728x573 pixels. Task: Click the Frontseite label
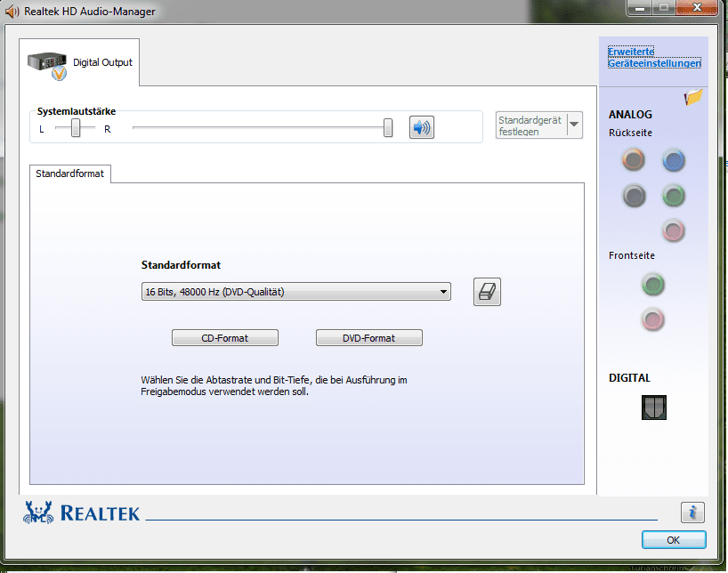[631, 255]
